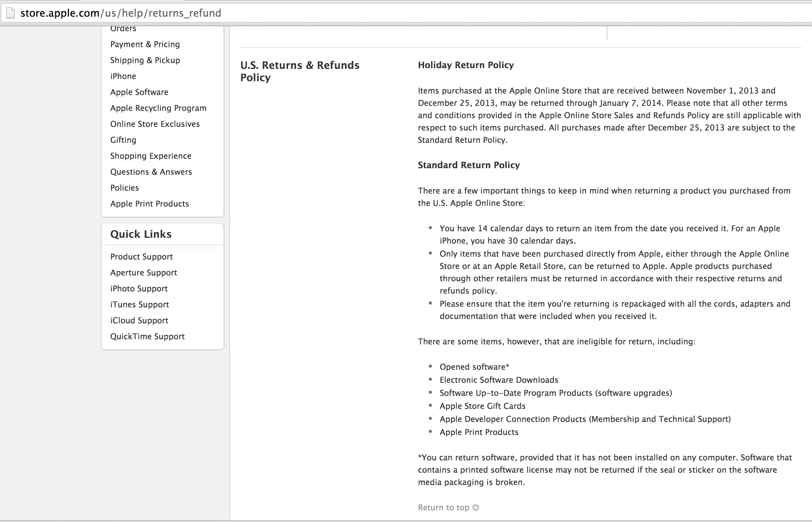Click the page document icon in address bar
The image size is (812, 522).
click(x=11, y=13)
